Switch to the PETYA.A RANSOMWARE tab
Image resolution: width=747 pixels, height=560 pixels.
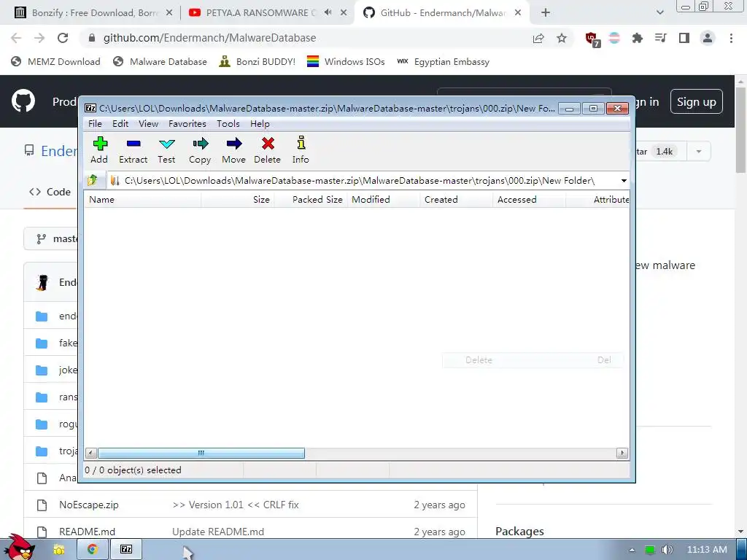pyautogui.click(x=260, y=13)
